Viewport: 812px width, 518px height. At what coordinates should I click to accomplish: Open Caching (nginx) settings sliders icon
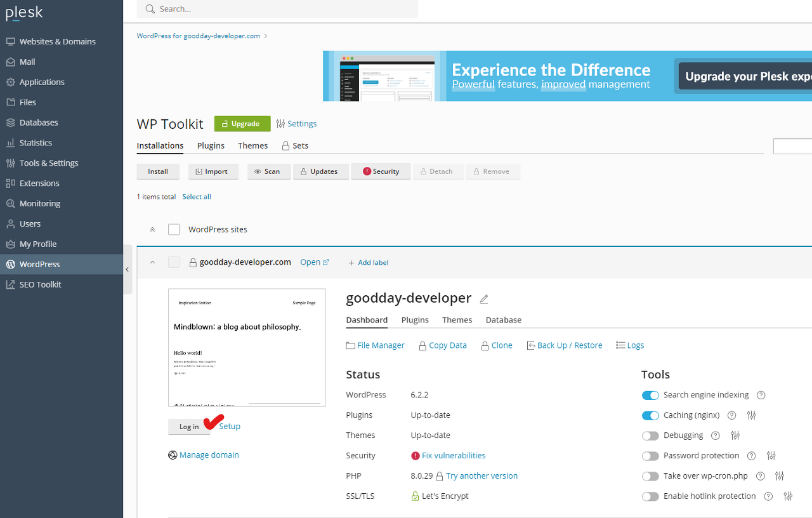coord(752,415)
